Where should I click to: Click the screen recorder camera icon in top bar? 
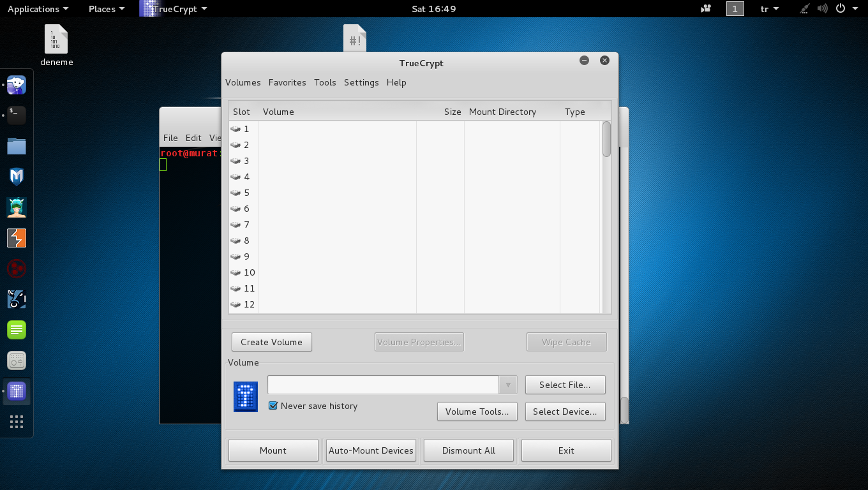click(706, 9)
